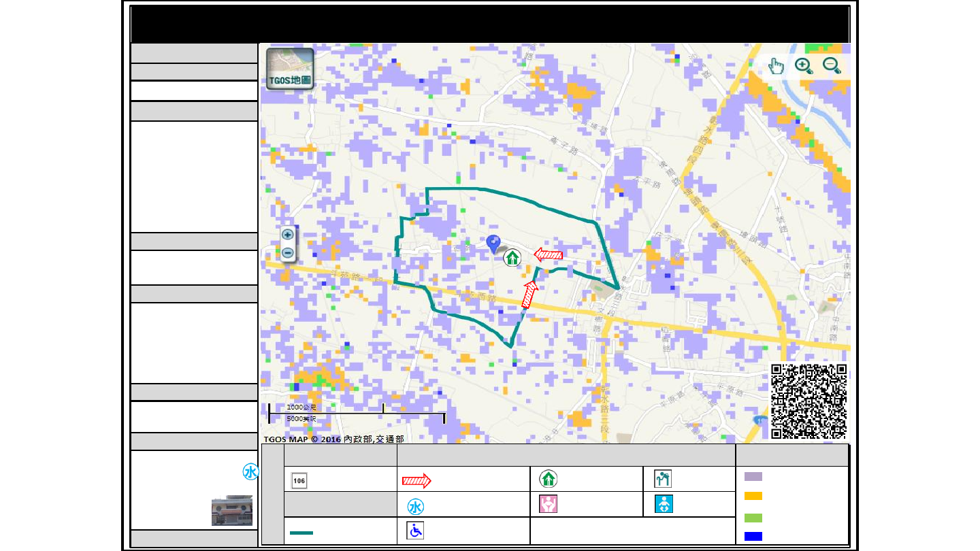Screen dimensions: 980x551
Task: Click the green shelter icon in legend
Action: tap(549, 479)
